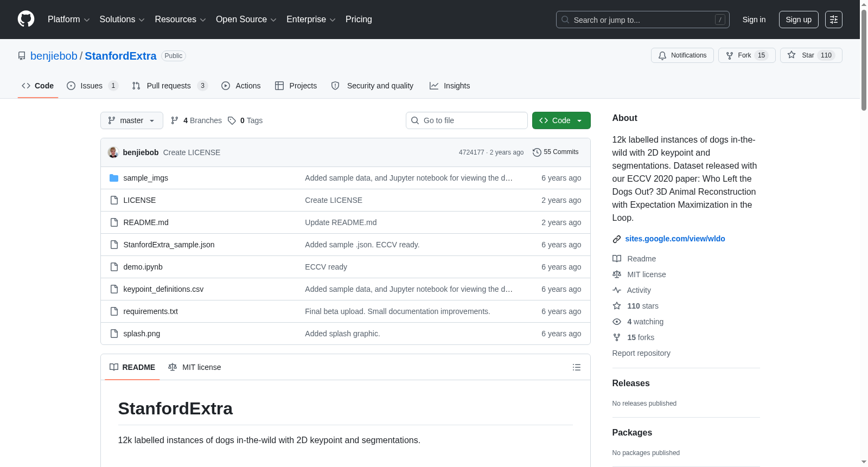This screenshot has height=467, width=868.
Task: Click the Sign in link
Action: coord(754,20)
